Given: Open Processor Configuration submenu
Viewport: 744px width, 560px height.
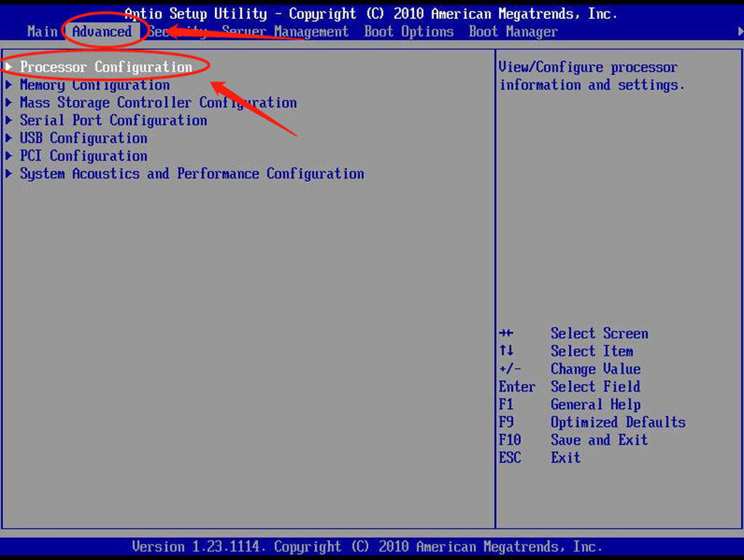Looking at the screenshot, I should pos(106,67).
